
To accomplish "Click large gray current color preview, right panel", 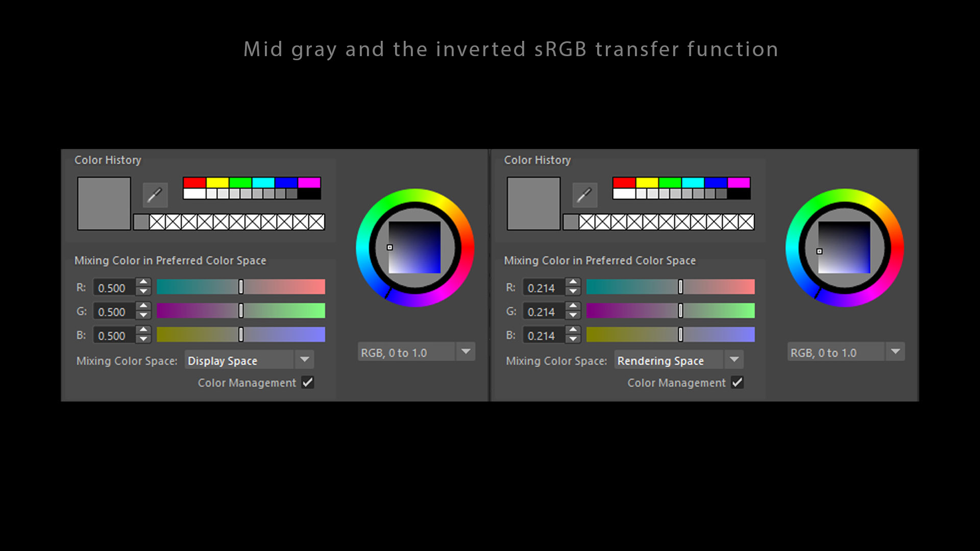I will [534, 204].
